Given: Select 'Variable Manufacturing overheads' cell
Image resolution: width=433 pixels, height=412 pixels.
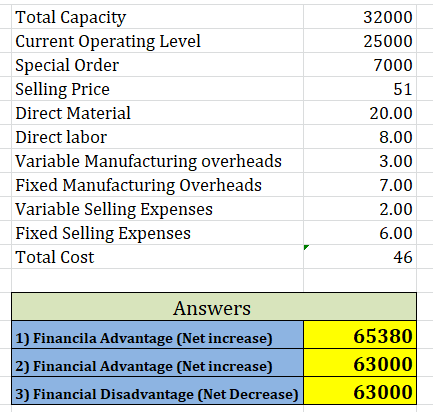Looking at the screenshot, I should (157, 161).
